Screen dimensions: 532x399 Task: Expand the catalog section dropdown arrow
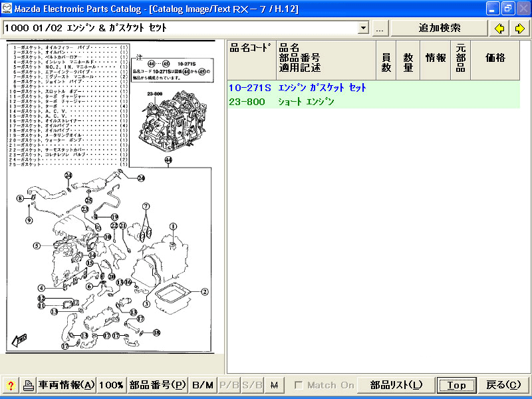[363, 28]
